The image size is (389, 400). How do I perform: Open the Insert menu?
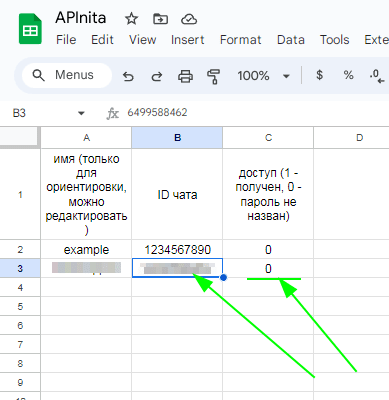tap(187, 40)
